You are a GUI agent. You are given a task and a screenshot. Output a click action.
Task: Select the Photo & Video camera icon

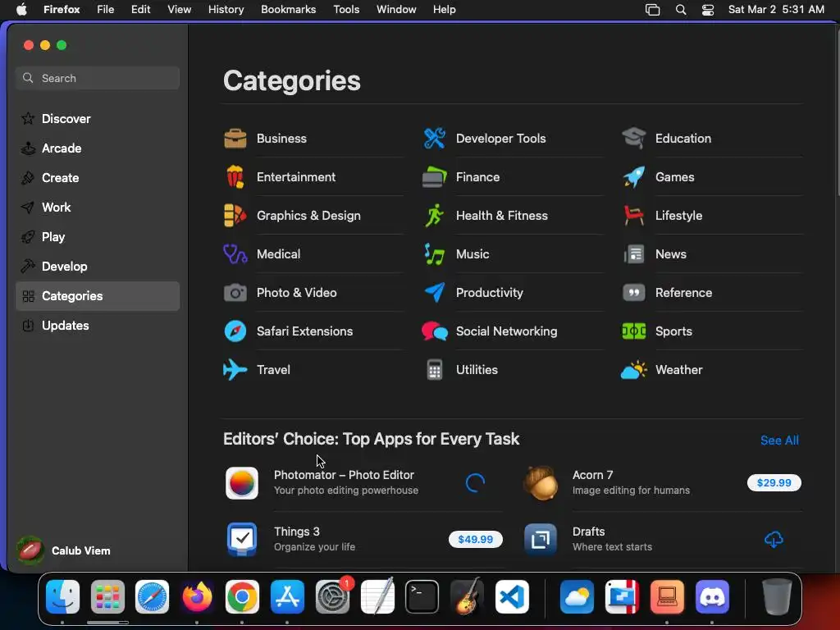(235, 293)
